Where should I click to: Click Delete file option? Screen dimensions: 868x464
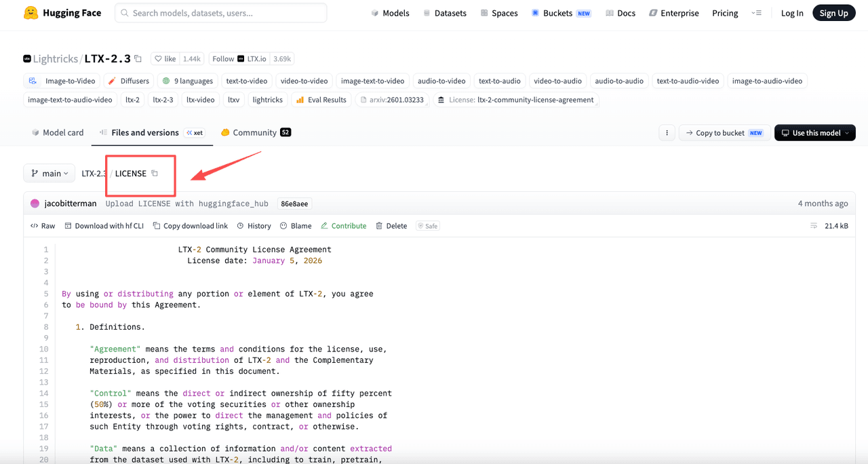pos(391,226)
